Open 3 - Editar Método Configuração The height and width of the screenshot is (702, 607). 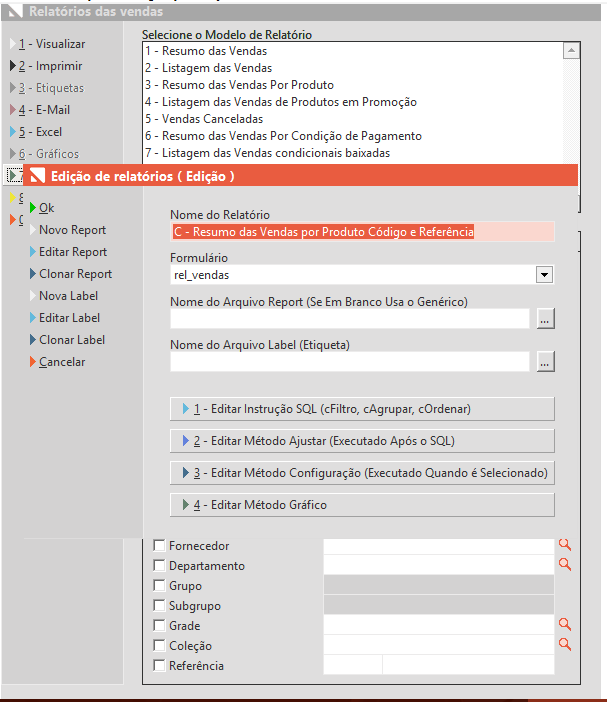tap(362, 473)
